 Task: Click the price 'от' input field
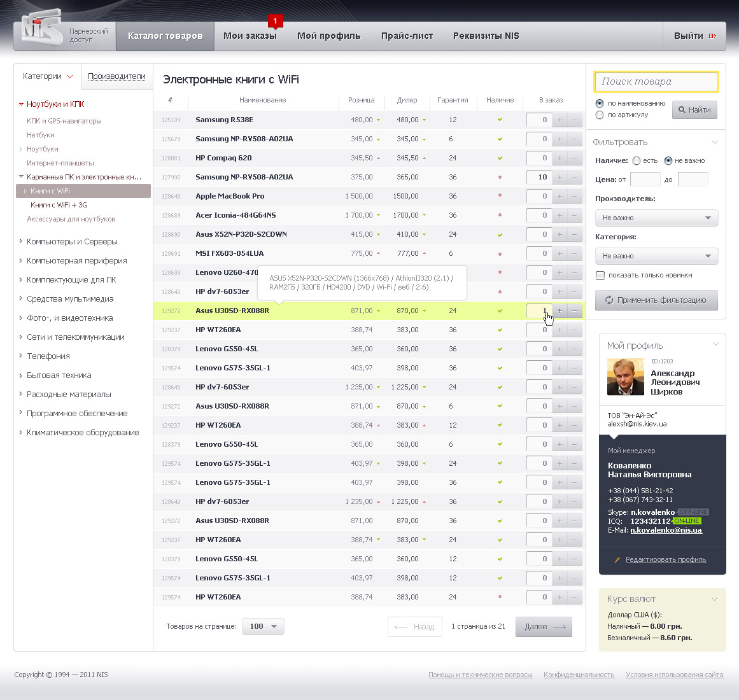coord(645,179)
